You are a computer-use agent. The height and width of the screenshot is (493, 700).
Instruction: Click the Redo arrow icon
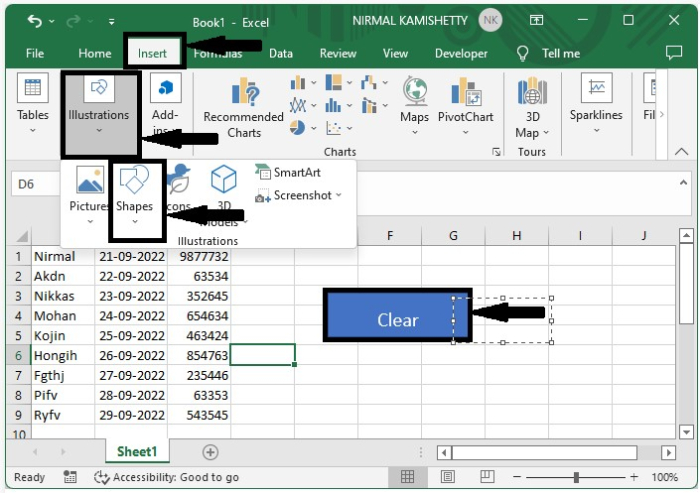point(73,21)
